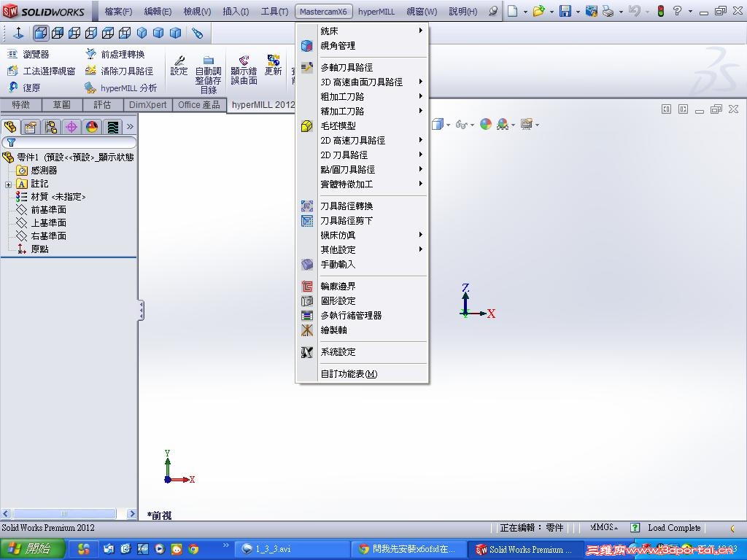The image size is (747, 560).
Task: Click the Rebuild traffic light icon
Action: pyautogui.click(x=661, y=11)
